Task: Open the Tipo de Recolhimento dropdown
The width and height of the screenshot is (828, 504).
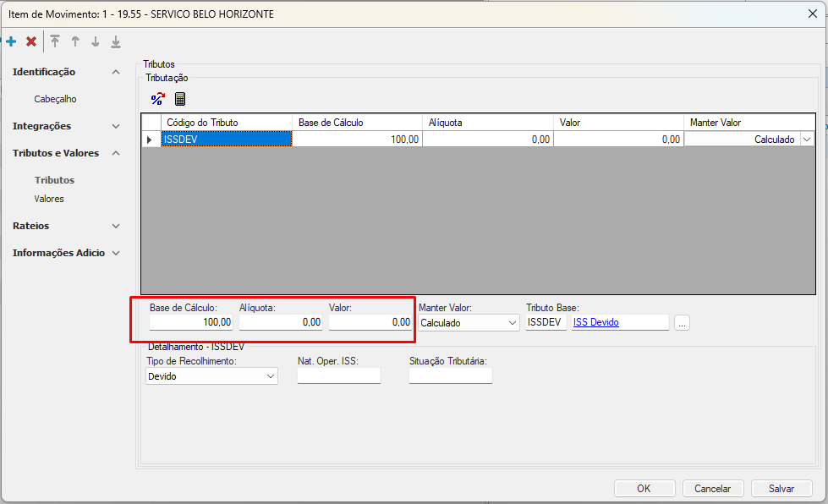Action: (269, 375)
